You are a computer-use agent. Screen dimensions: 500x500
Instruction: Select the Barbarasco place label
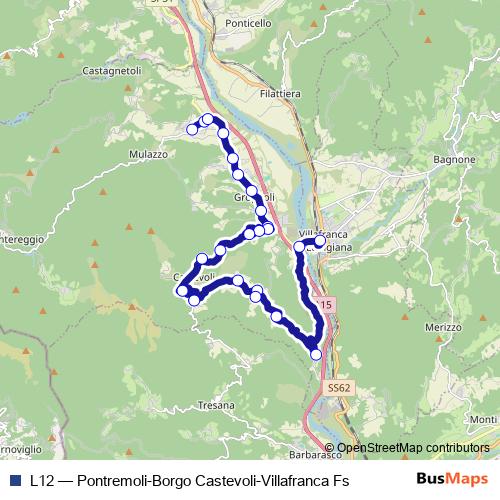[315, 455]
